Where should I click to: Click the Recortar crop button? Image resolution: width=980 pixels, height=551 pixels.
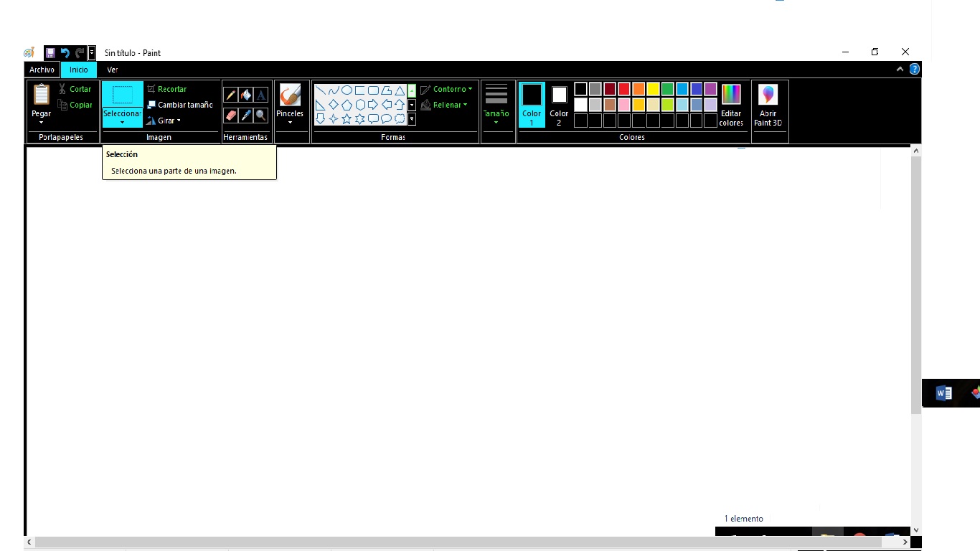[x=166, y=89]
